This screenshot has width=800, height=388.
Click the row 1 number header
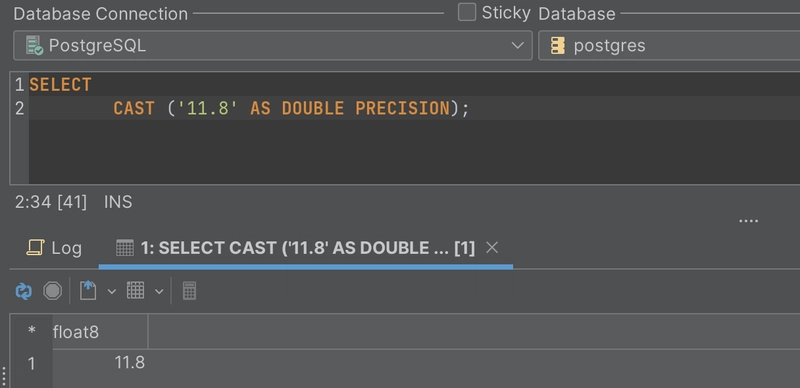(31, 363)
